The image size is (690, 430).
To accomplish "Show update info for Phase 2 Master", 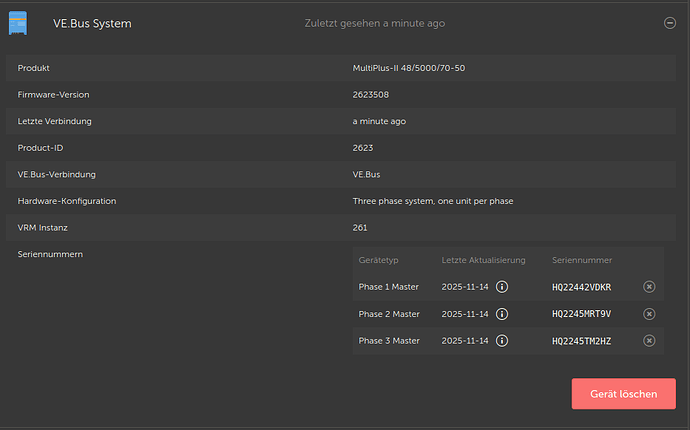I will tap(502, 314).
